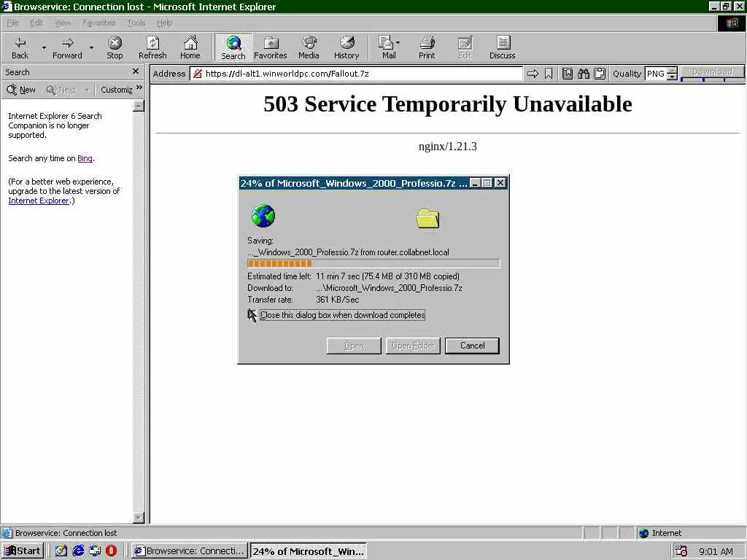The height and width of the screenshot is (560, 747).
Task: Click the Quality spinner up arrow
Action: 672,71
